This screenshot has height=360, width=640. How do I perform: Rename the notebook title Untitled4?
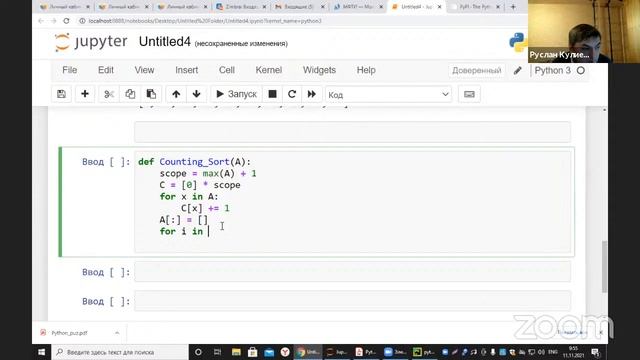pos(164,42)
